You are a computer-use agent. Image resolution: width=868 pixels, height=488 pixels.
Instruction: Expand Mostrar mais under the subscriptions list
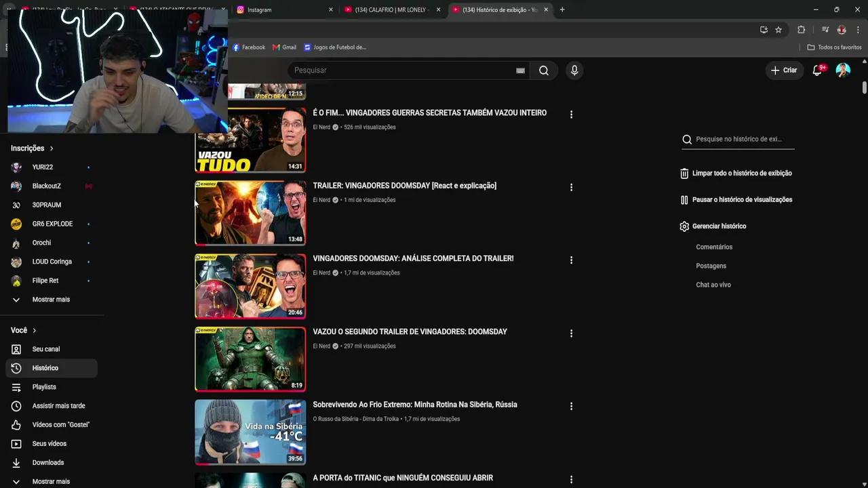(51, 300)
